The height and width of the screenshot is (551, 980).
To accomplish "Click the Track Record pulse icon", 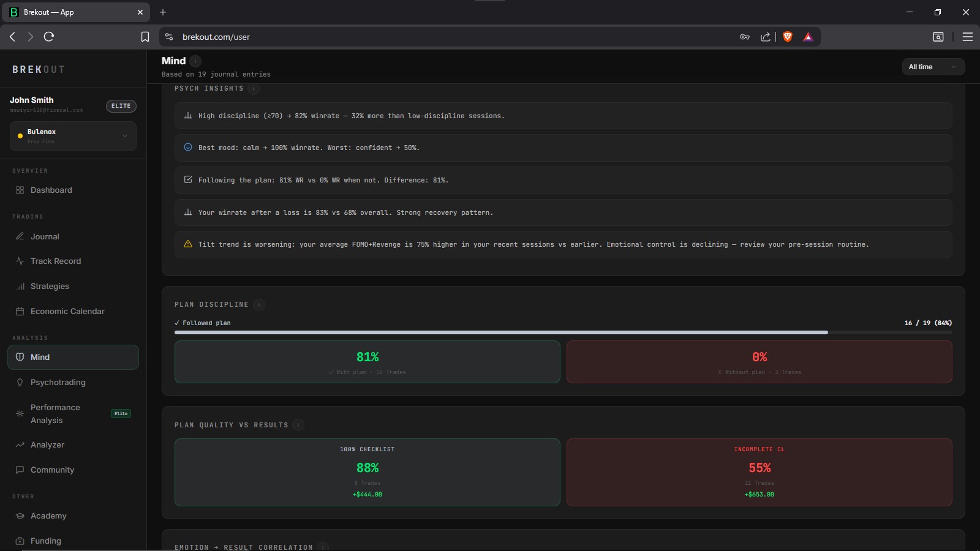I will [x=20, y=261].
